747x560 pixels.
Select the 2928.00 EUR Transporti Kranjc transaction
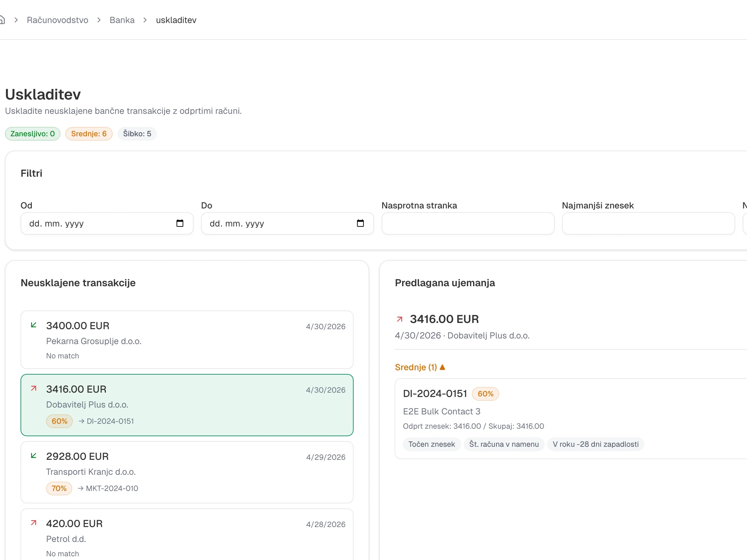point(187,472)
